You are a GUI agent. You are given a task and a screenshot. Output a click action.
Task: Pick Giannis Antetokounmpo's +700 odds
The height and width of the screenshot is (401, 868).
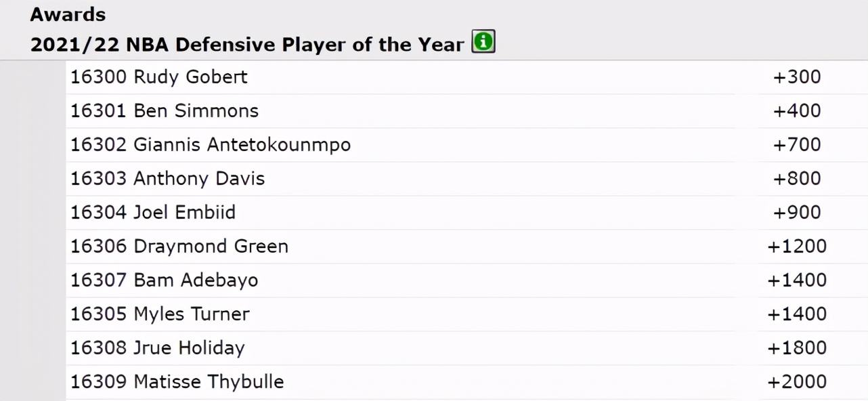coord(797,145)
